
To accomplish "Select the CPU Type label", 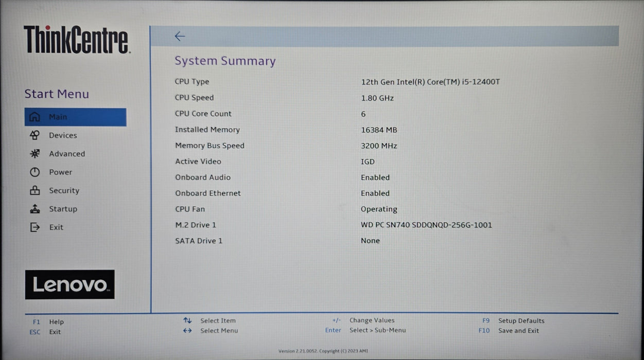I will [192, 81].
